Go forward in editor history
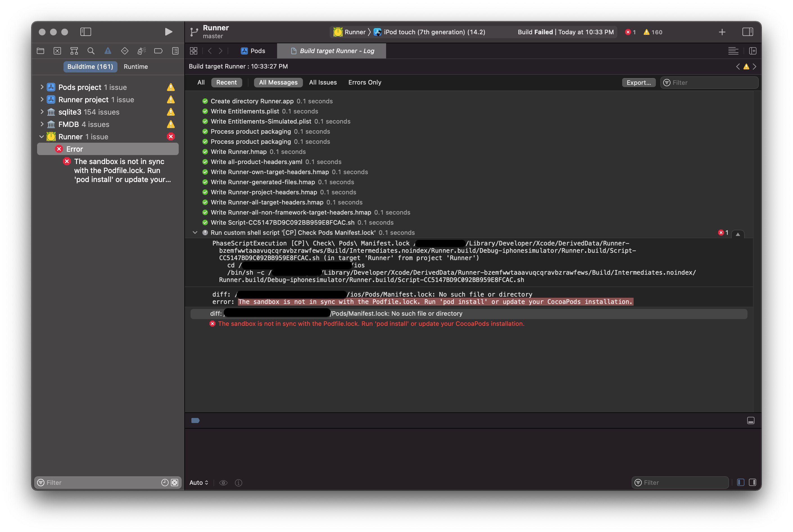Viewport: 793px width, 532px height. pos(221,51)
